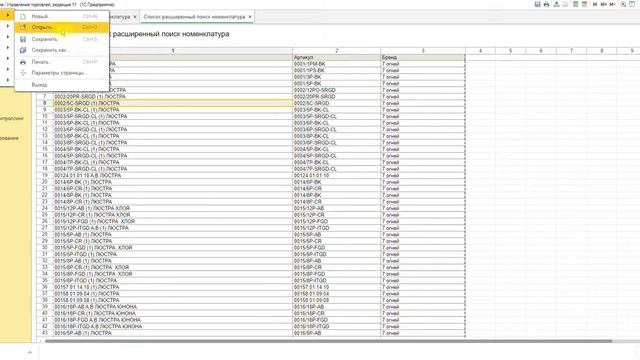This screenshot has width=640, height=360.
Task: Click article cell 0016/18P-CR
Action: [336, 313]
